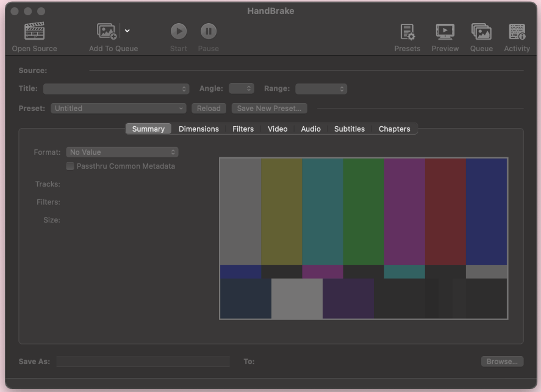
Task: Open the Presets panel icon
Action: tap(407, 32)
